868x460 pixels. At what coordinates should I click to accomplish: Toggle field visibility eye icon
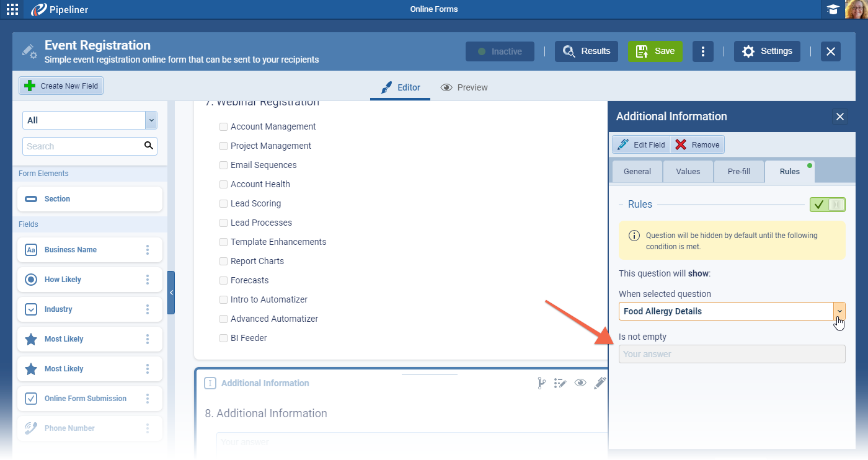click(580, 383)
